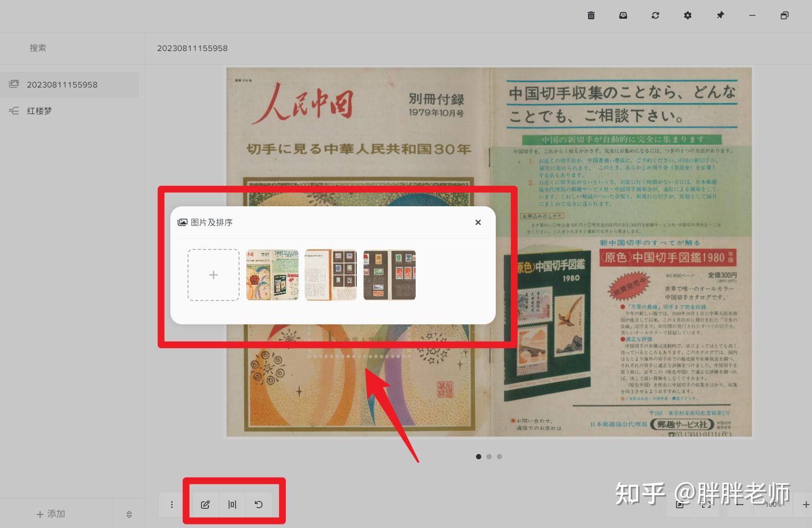The image size is (812, 528).
Task: Select the second pagination dot
Action: 489,457
